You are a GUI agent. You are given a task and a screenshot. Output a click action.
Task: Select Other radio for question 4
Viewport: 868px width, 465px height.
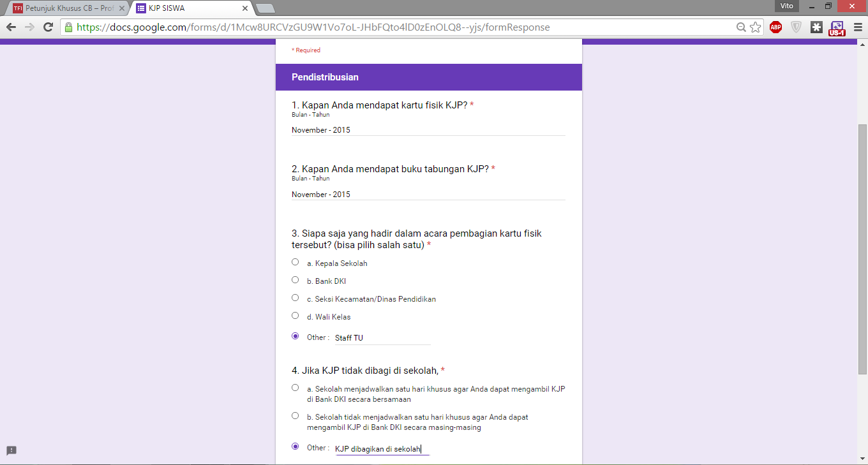coord(295,447)
